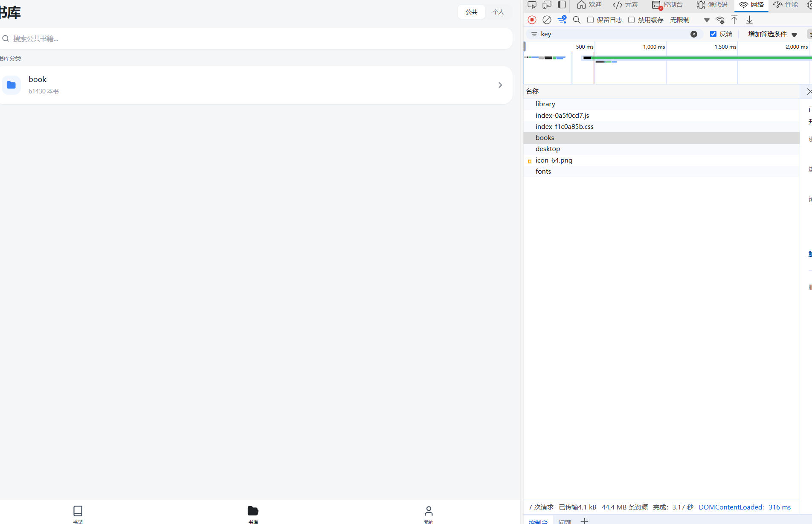Viewport: 812px width, 524px height.
Task: Switch to the Console tab
Action: point(667,5)
